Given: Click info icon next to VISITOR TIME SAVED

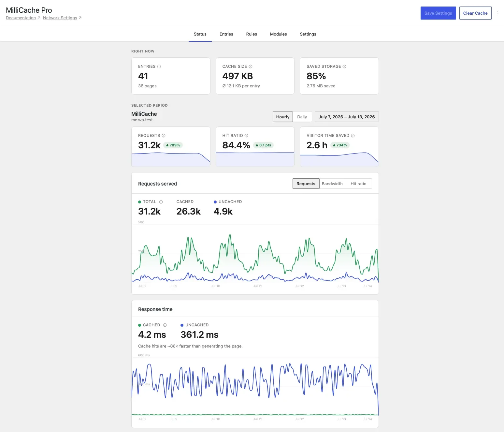Looking at the screenshot, I should click(x=353, y=136).
